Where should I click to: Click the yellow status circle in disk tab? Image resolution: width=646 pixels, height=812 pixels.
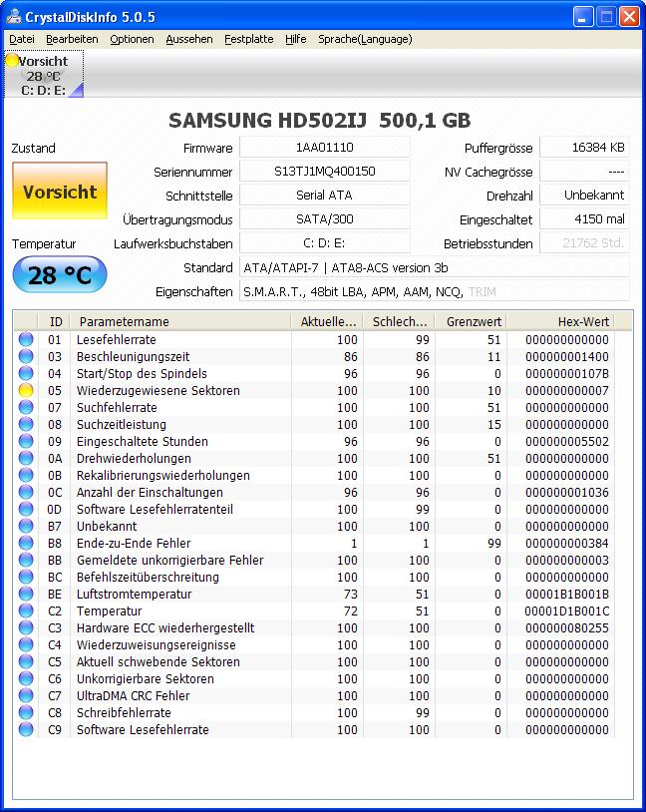point(12,61)
